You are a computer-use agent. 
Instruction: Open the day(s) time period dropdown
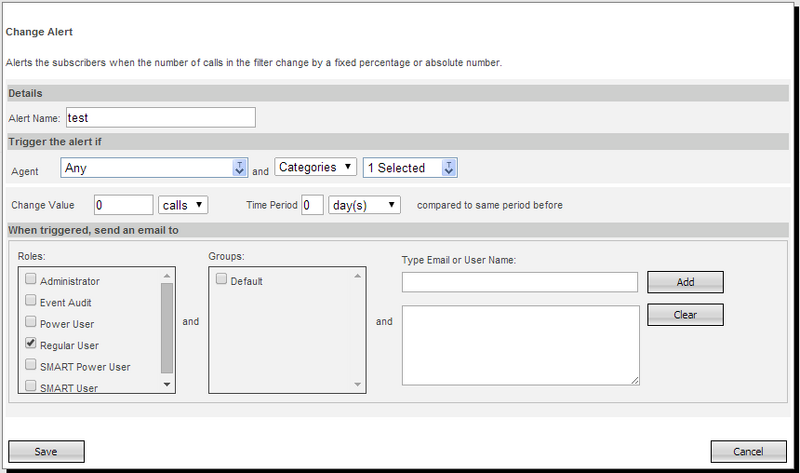pyautogui.click(x=364, y=205)
